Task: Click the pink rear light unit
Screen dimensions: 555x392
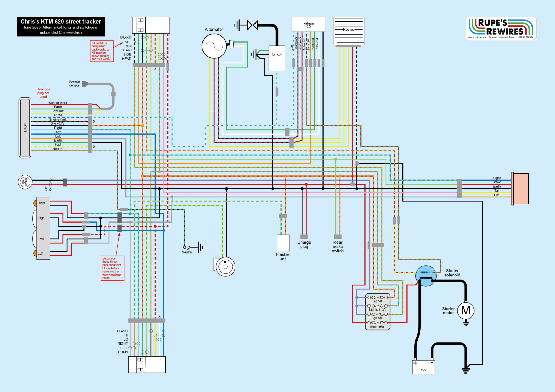Action: (x=521, y=188)
